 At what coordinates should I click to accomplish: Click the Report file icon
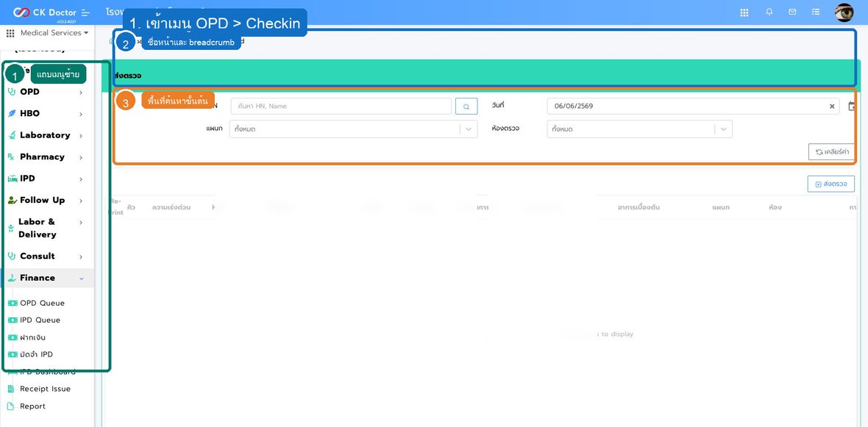[10, 406]
